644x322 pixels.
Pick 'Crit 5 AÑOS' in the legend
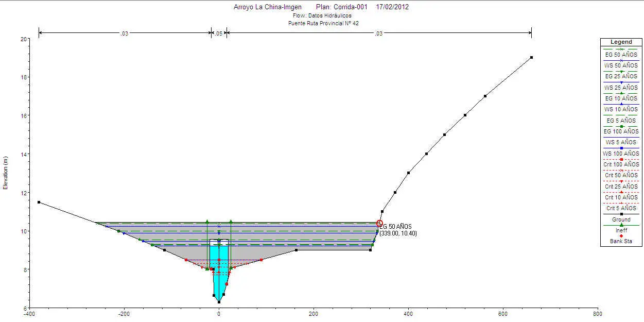(x=621, y=208)
